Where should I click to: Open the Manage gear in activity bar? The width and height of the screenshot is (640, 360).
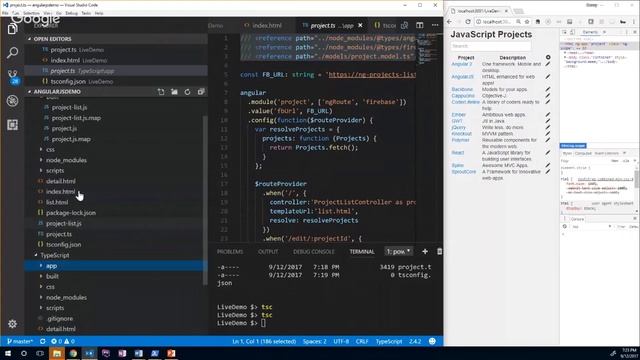pos(12,324)
